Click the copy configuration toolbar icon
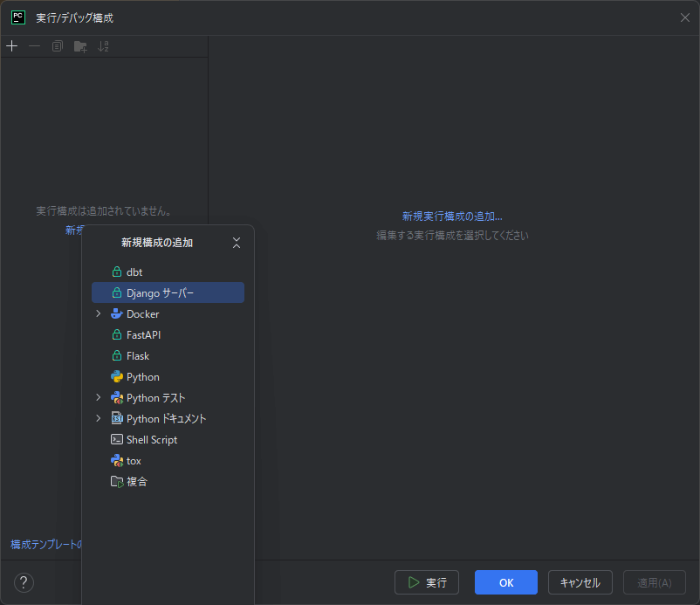The height and width of the screenshot is (605, 700). (x=58, y=46)
